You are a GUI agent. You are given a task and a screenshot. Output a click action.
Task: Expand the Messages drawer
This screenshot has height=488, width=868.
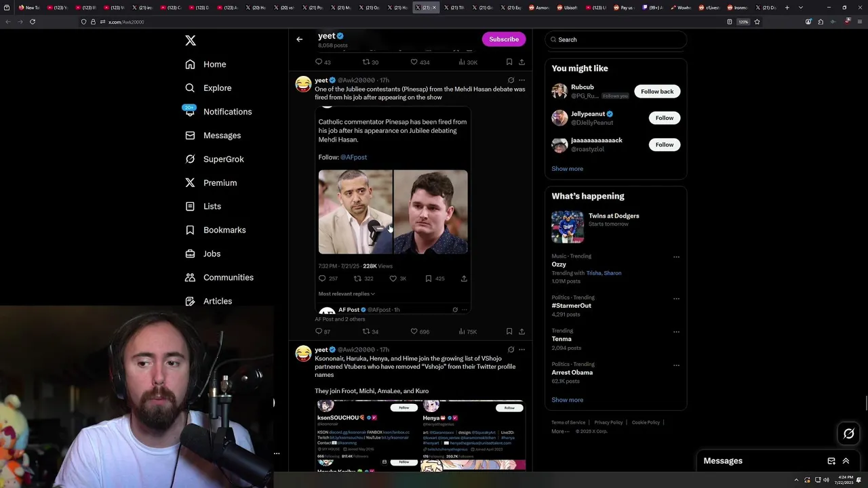(x=846, y=461)
